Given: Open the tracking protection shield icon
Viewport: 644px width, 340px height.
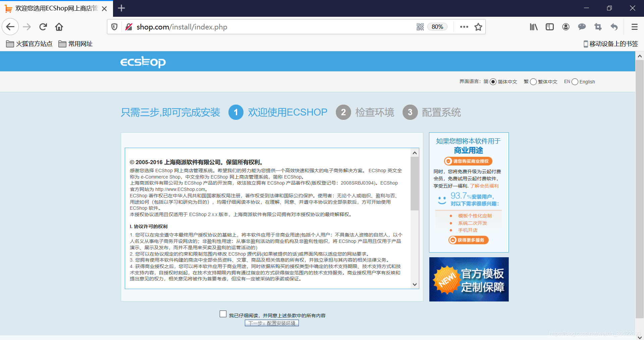Looking at the screenshot, I should click(114, 27).
